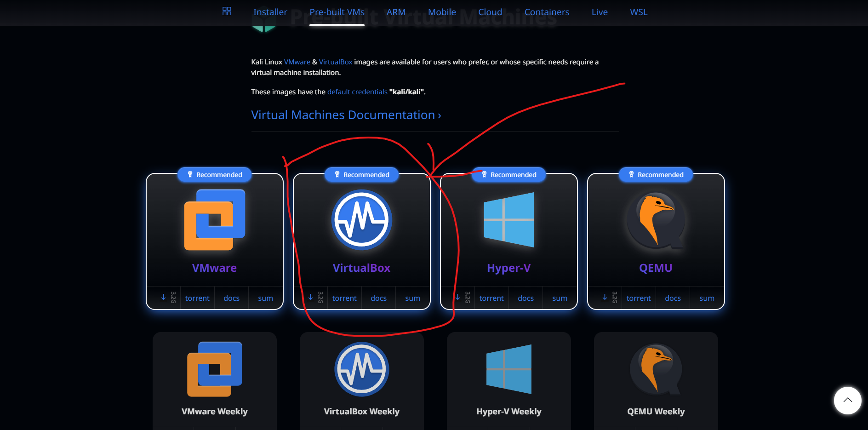Screen dimensions: 868x430
Task: Follow the default credentials link
Action: tap(357, 92)
